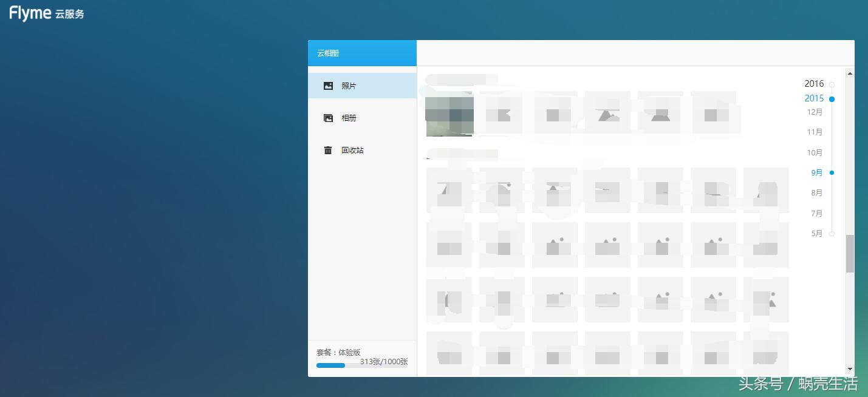Click the scrollbar down arrow
This screenshot has width=868, height=397.
point(850,369)
